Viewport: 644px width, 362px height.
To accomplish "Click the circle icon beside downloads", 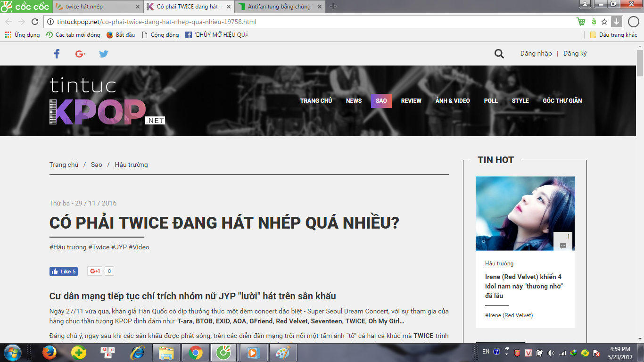I will click(633, 22).
